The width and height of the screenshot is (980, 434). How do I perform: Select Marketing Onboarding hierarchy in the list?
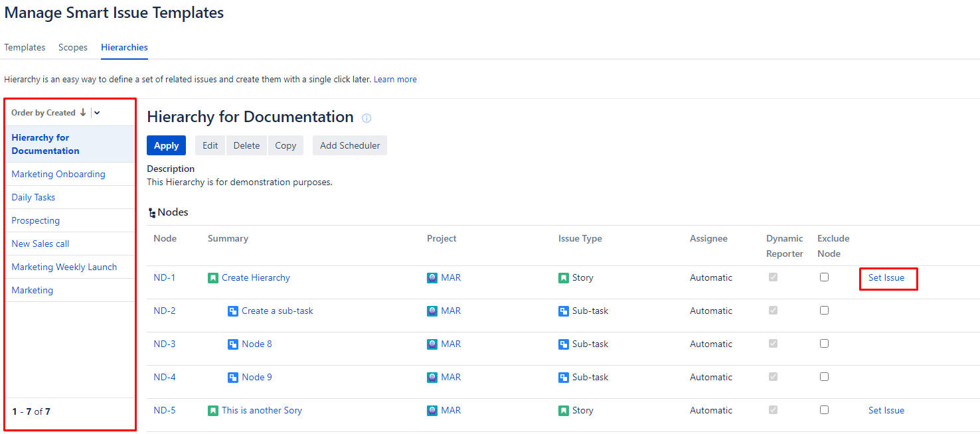pyautogui.click(x=58, y=175)
